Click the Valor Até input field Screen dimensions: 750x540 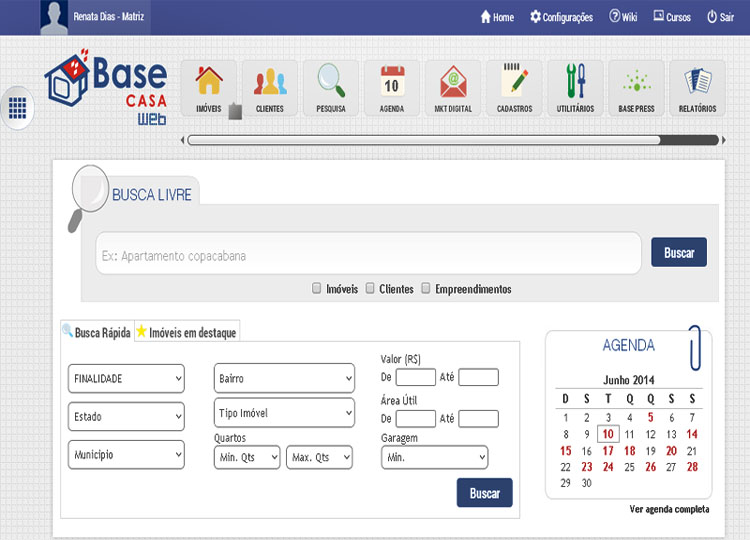click(478, 377)
